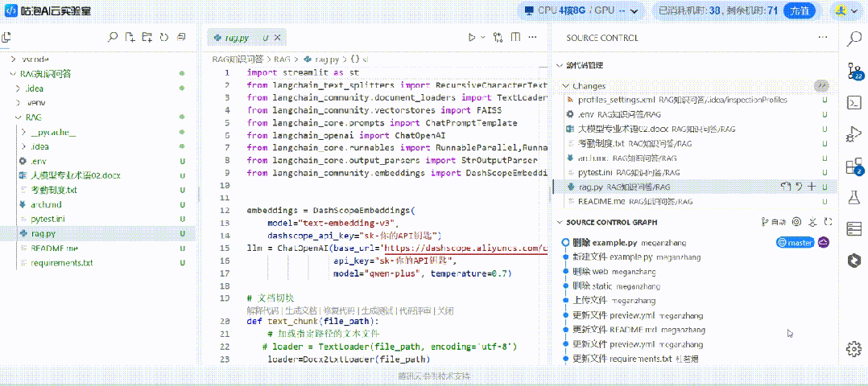868x386 pixels.
Task: Click the 解释代码 code lens link
Action: (x=262, y=310)
